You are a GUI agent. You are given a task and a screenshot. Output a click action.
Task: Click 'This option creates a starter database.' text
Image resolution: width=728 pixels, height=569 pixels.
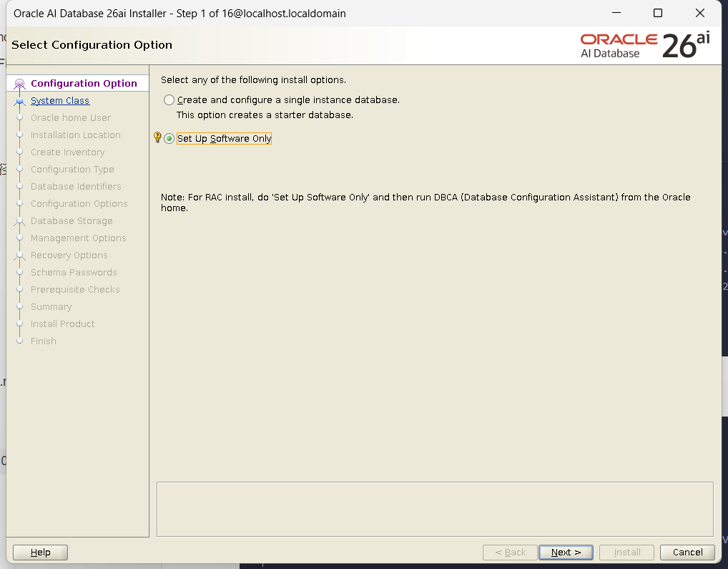265,115
